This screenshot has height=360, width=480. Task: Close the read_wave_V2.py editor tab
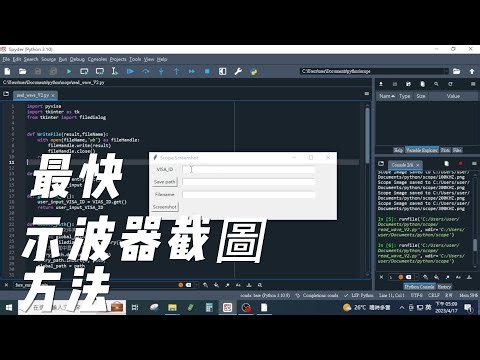click(x=53, y=95)
